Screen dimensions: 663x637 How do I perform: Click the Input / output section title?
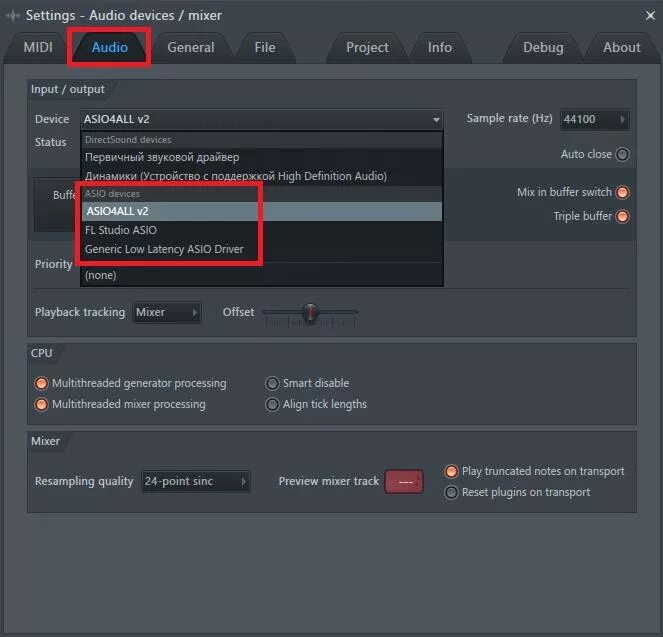click(67, 89)
